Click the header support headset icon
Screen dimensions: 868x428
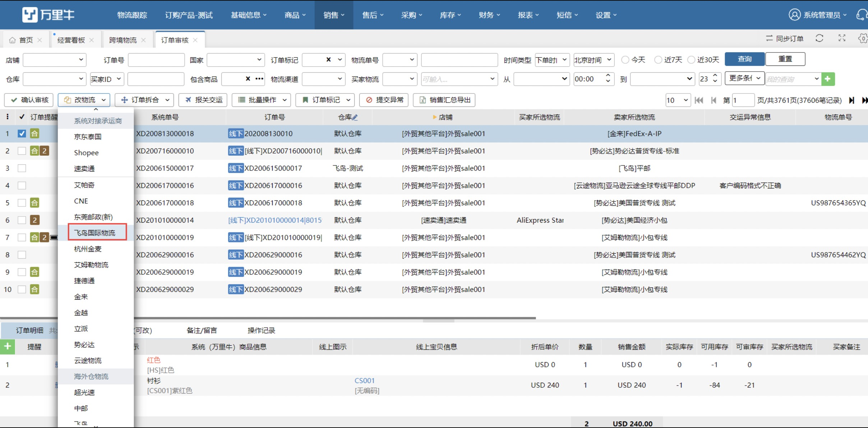862,15
